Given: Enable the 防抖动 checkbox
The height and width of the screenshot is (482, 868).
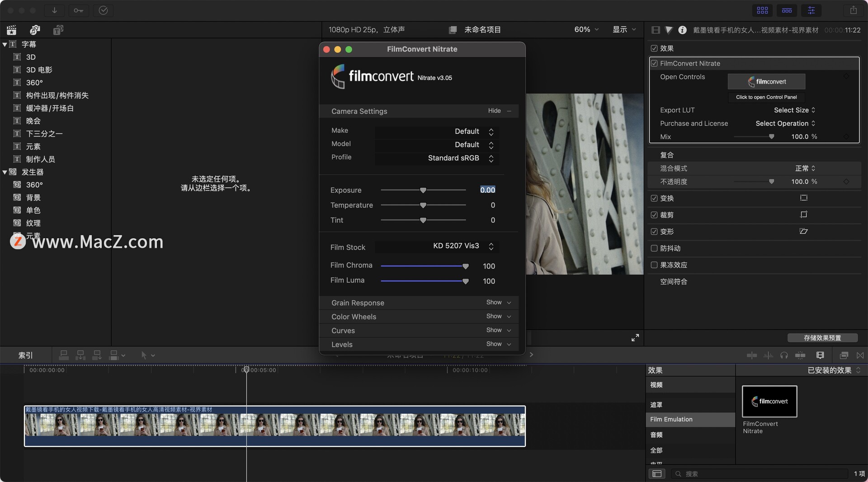Looking at the screenshot, I should pyautogui.click(x=654, y=248).
